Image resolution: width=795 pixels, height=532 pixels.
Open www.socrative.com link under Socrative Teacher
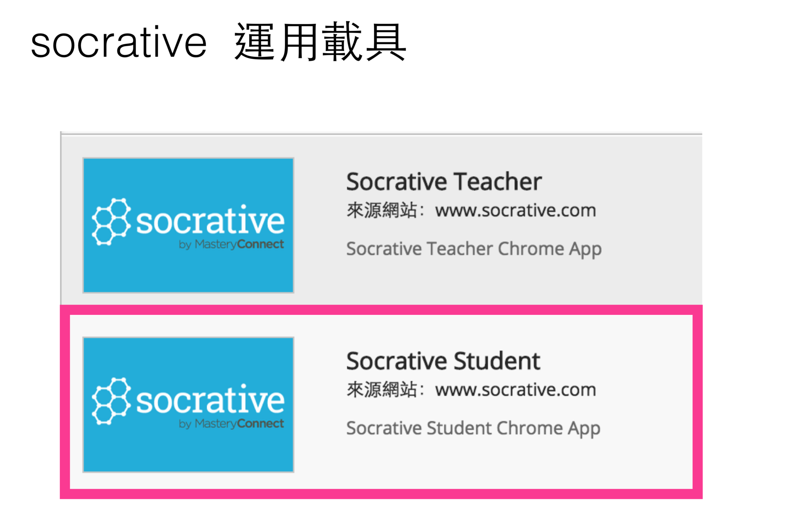(516, 211)
